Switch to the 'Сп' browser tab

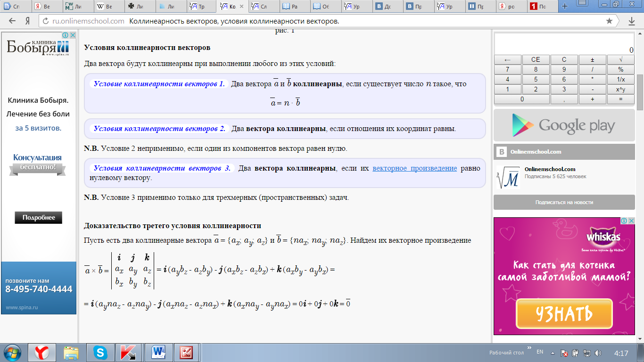(x=16, y=7)
